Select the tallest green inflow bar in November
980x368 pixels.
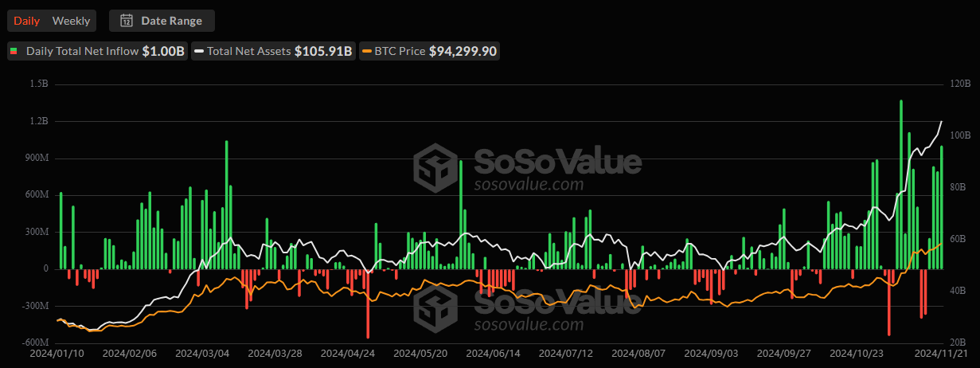pos(900,183)
